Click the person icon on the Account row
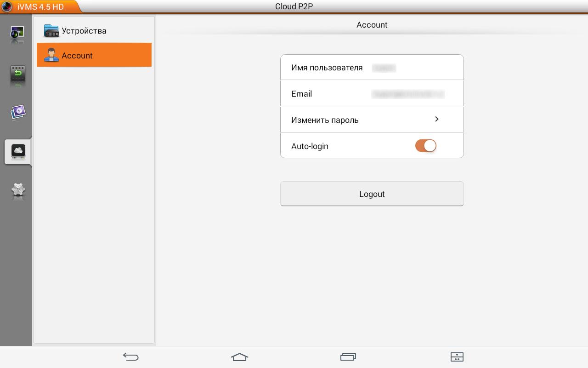 [51, 55]
